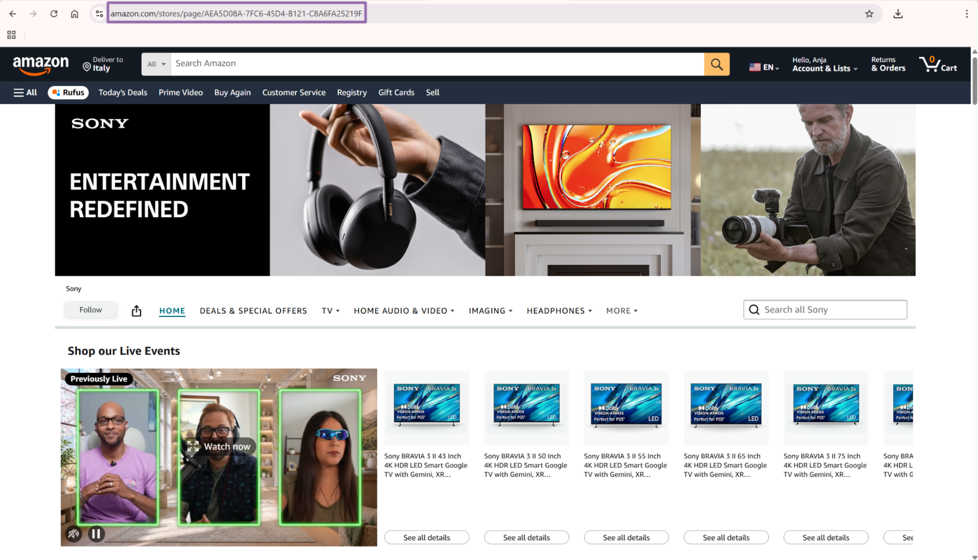This screenshot has width=978, height=560.
Task: Go forward in browser history
Action: pos(33,14)
